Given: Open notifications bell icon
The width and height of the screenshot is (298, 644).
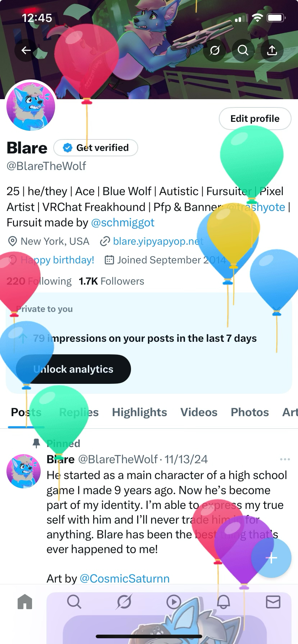Looking at the screenshot, I should [x=223, y=602].
